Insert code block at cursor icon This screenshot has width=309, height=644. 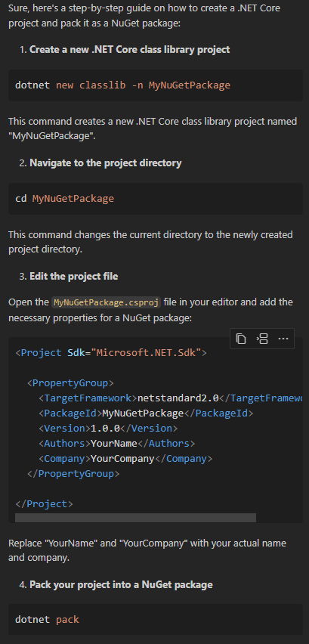262,339
